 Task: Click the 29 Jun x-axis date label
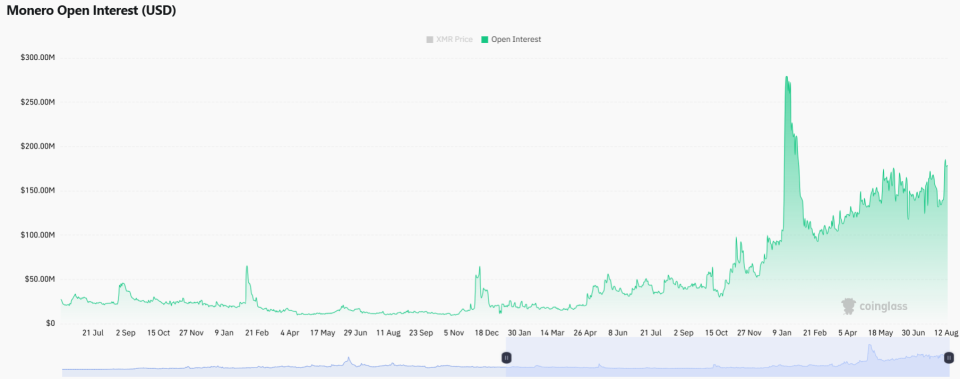[x=355, y=333]
